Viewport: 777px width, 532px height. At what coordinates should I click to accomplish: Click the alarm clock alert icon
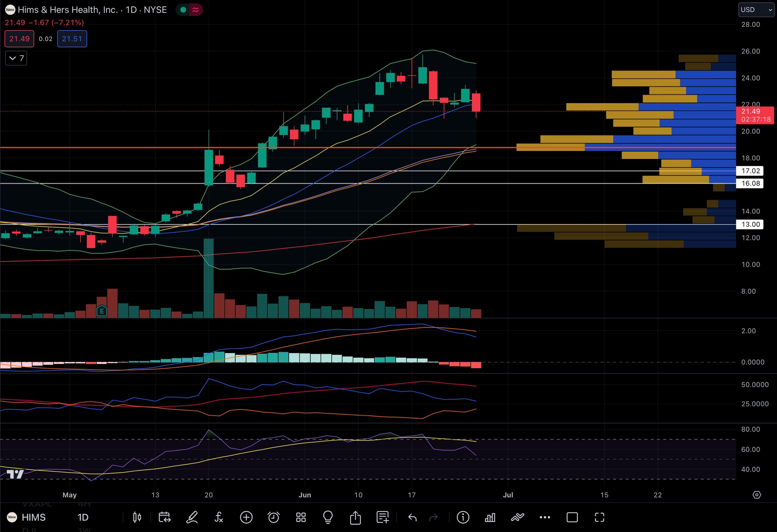click(x=274, y=518)
